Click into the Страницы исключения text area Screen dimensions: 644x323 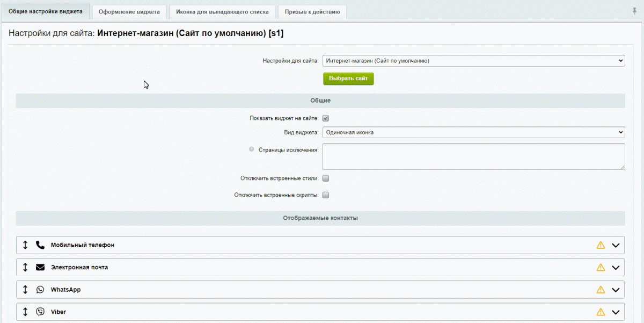[473, 156]
